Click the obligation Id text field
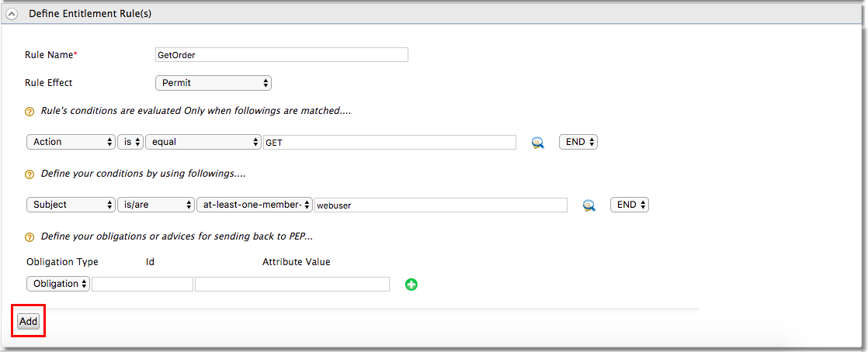Screen dimensions: 868x352 142,285
